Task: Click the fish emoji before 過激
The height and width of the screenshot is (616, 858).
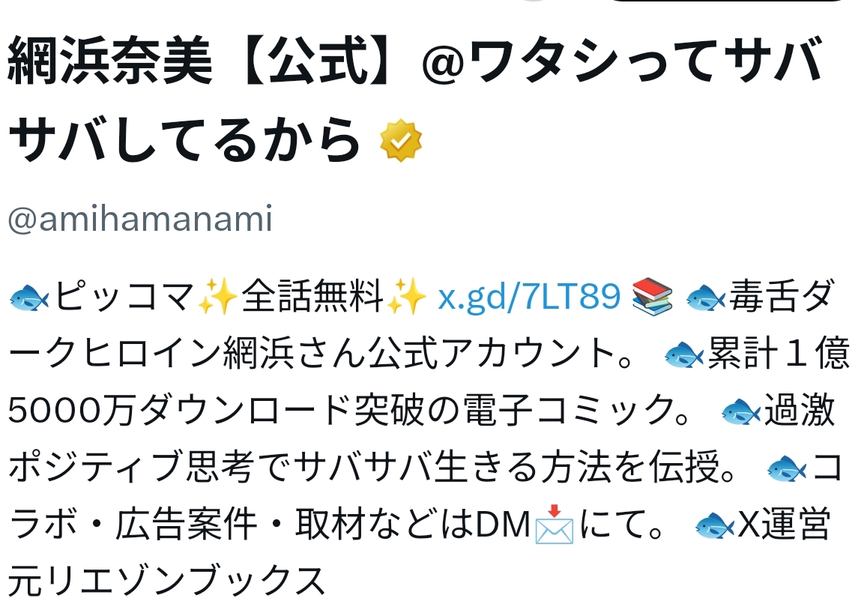Action: [x=741, y=411]
